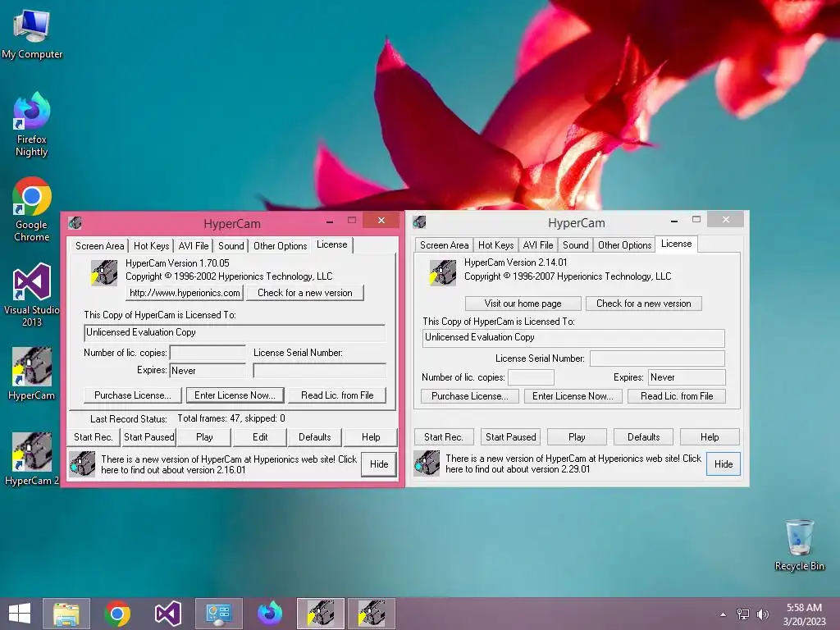Viewport: 840px width, 630px height.
Task: Click Purchase License in HyperCam 2.14
Action: pyautogui.click(x=470, y=396)
